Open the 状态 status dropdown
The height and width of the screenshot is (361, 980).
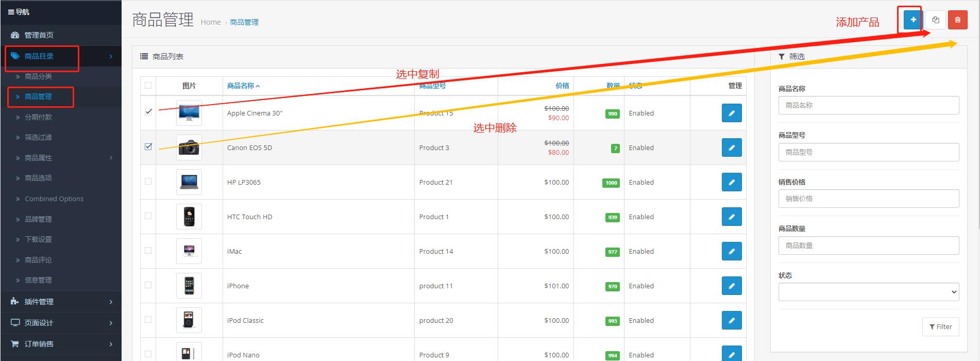point(868,292)
